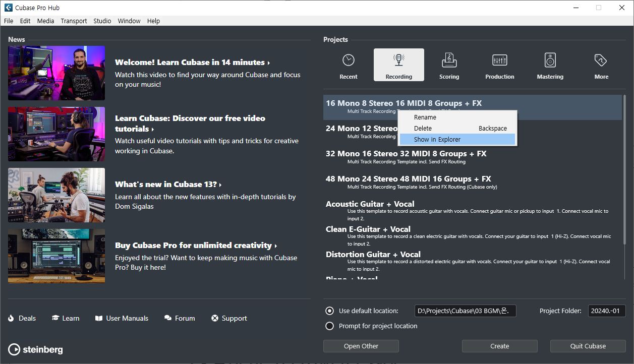Click the Learn Cubase tutorials thumbnail
This screenshot has width=634, height=364.
pyautogui.click(x=56, y=134)
